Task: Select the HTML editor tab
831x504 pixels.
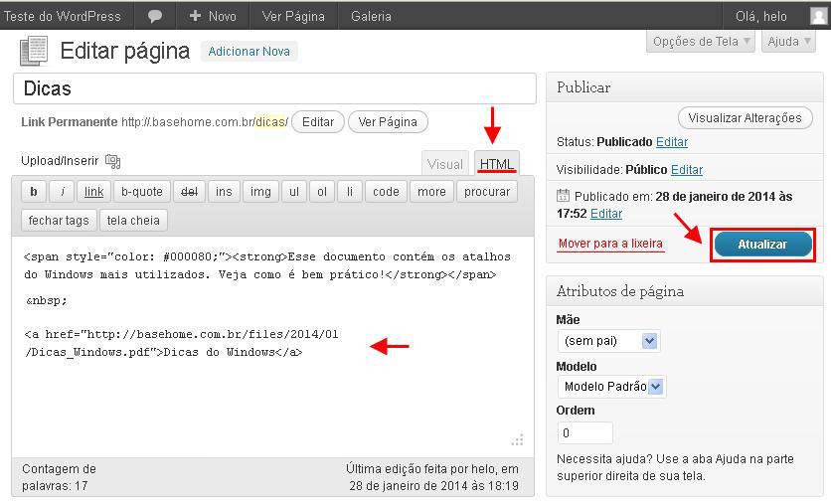Action: 497,164
